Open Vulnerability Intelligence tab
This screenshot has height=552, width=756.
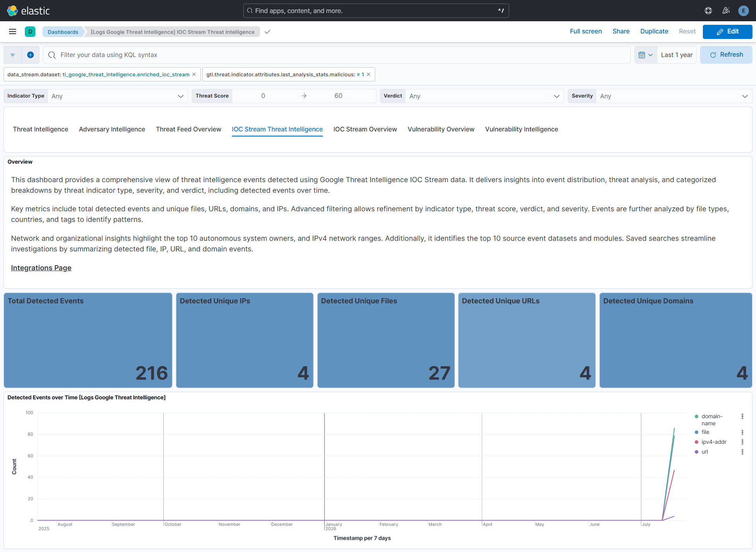[521, 129]
